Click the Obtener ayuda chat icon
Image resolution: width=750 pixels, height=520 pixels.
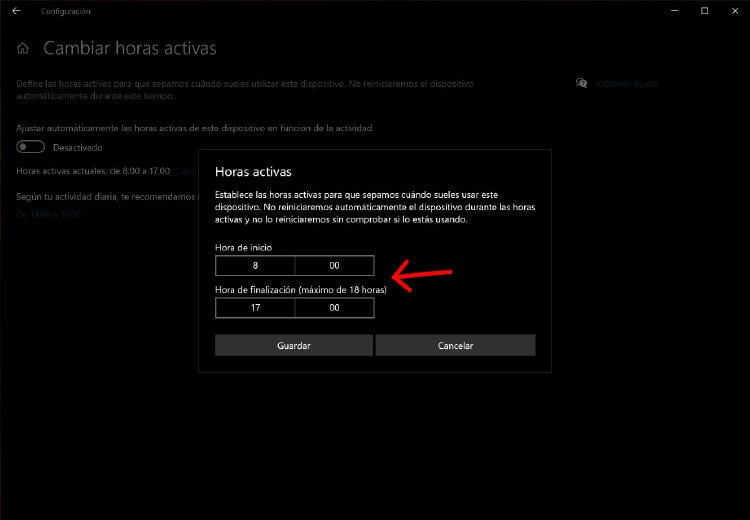tap(582, 84)
